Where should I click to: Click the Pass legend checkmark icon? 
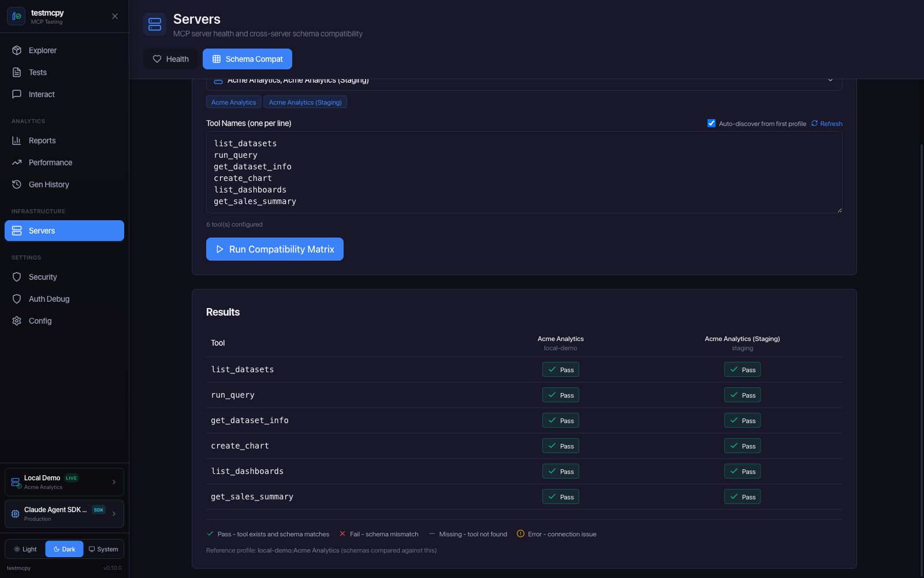coord(210,533)
